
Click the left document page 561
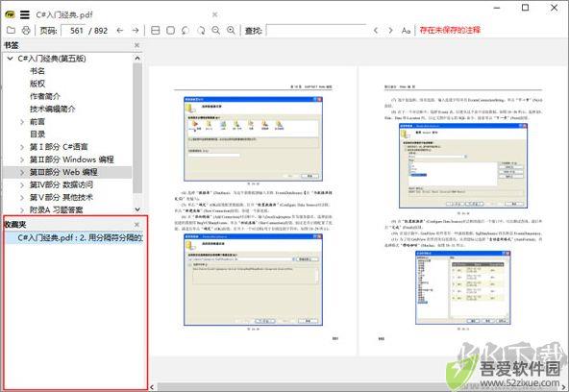pos(254,210)
